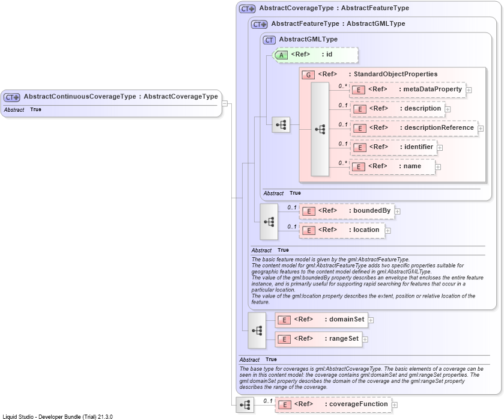Select the sequence icon inside AbstractGMLType

coord(281,125)
